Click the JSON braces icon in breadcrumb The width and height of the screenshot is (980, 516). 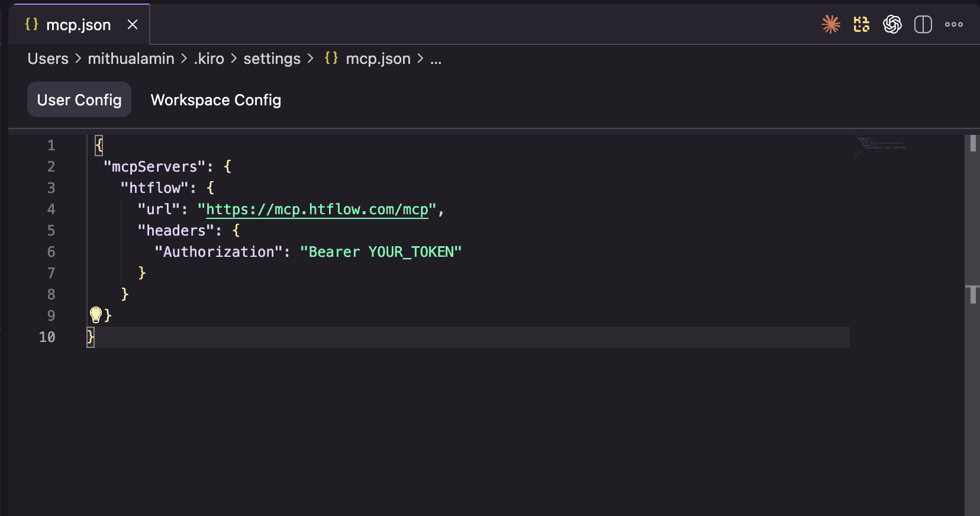pos(331,58)
